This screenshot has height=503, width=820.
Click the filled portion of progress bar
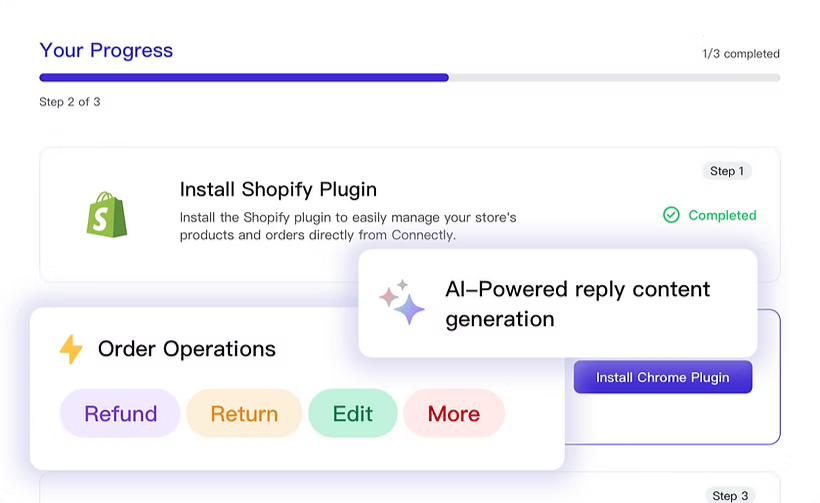[243, 77]
